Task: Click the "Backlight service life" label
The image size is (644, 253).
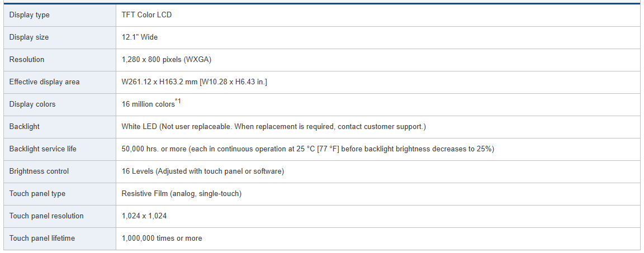Action: (42, 149)
